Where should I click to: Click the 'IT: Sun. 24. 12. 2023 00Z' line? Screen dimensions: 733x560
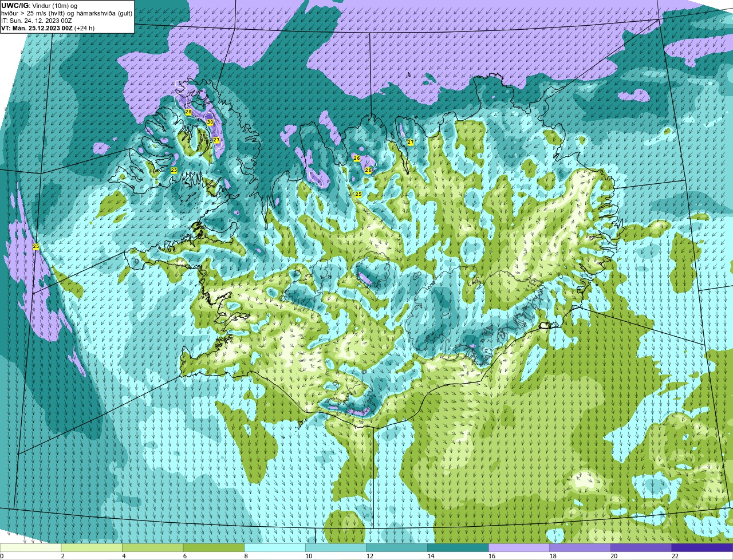(x=37, y=20)
